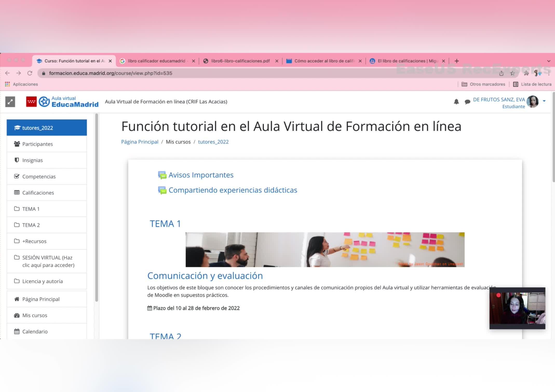Open the Otros marcadores bookmarks folder

(x=484, y=84)
